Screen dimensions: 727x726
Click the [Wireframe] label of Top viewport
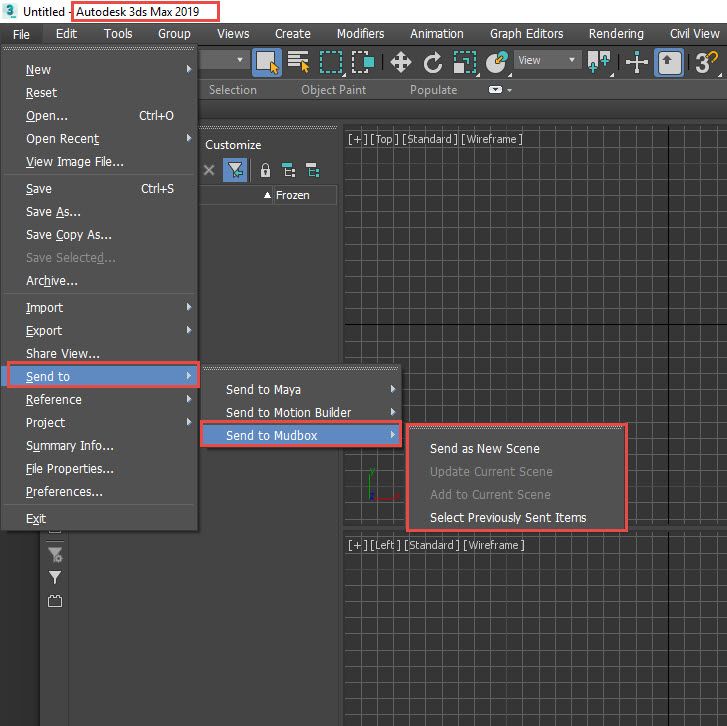(492, 139)
